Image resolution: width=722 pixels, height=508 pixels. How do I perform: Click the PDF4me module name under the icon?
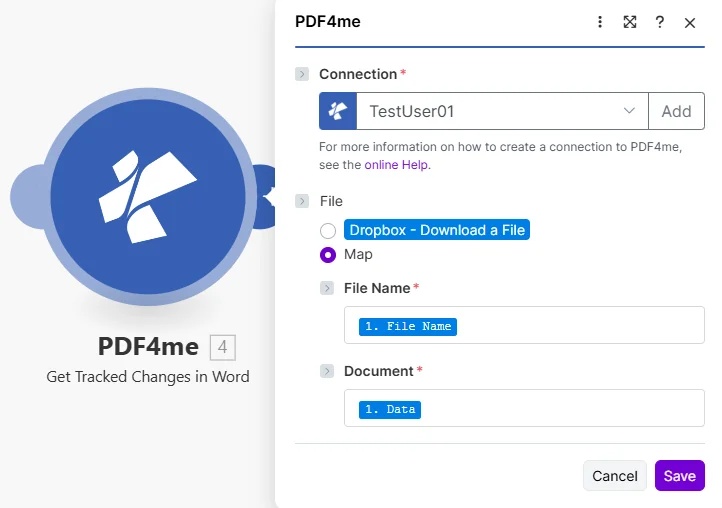148,346
